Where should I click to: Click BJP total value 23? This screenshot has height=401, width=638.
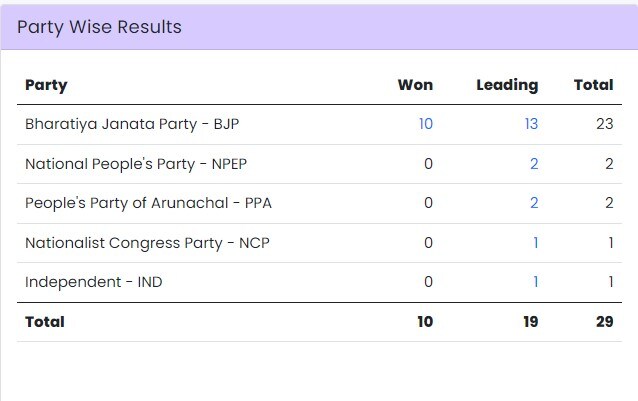605,124
